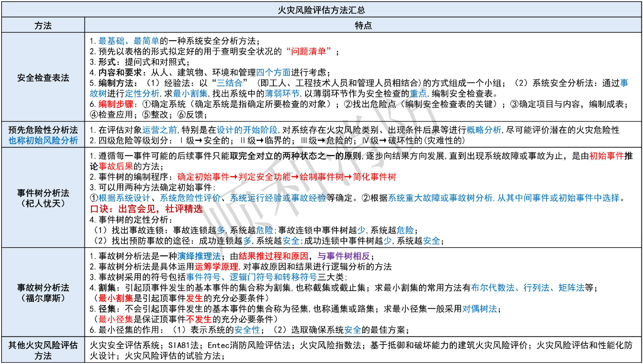Click the row label "安全检查表法"
Image resolution: width=643 pixels, height=364 pixels.
[x=43, y=78]
